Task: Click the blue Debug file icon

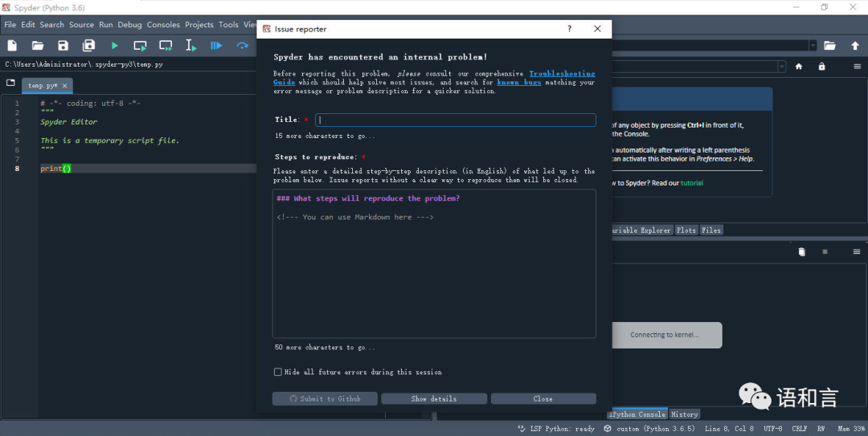Action: [x=216, y=46]
